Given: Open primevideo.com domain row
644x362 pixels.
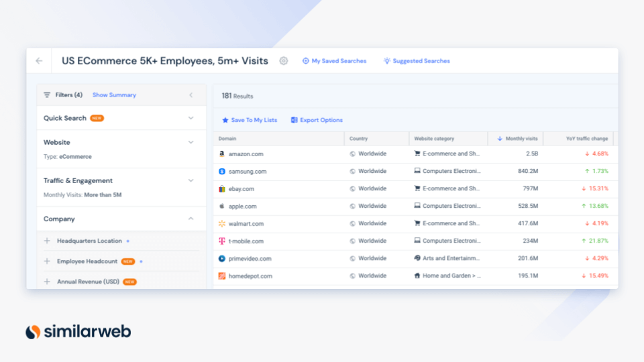Looking at the screenshot, I should pos(415,259).
